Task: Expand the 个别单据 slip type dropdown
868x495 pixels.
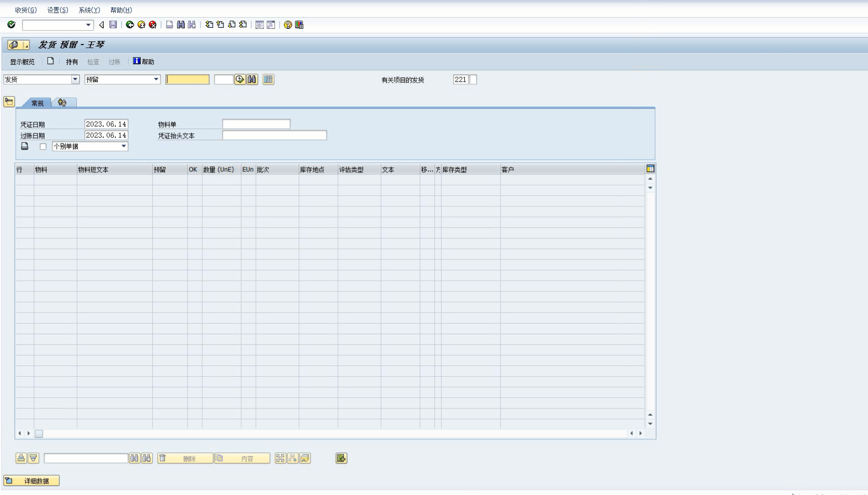Action: 123,146
